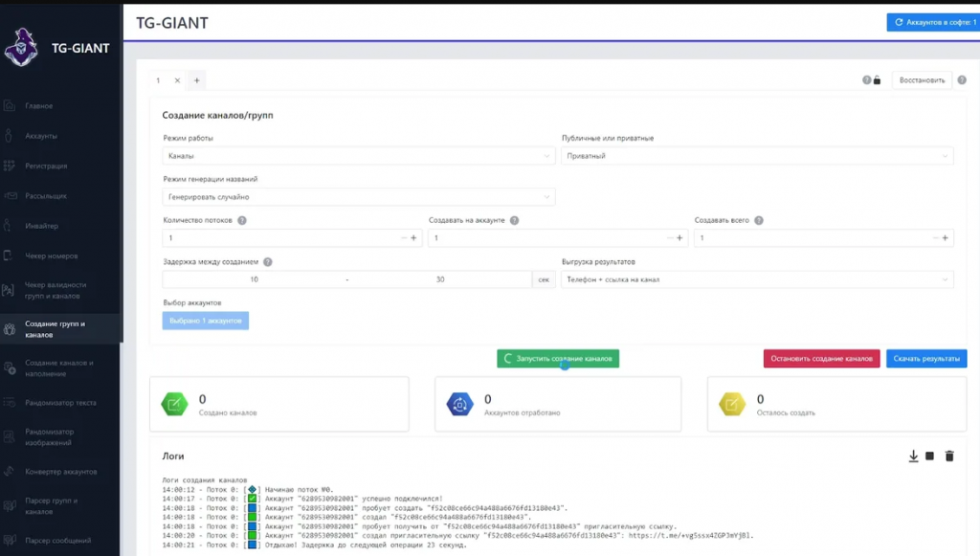Click log line ending "успешно подключился!"

coord(302,499)
